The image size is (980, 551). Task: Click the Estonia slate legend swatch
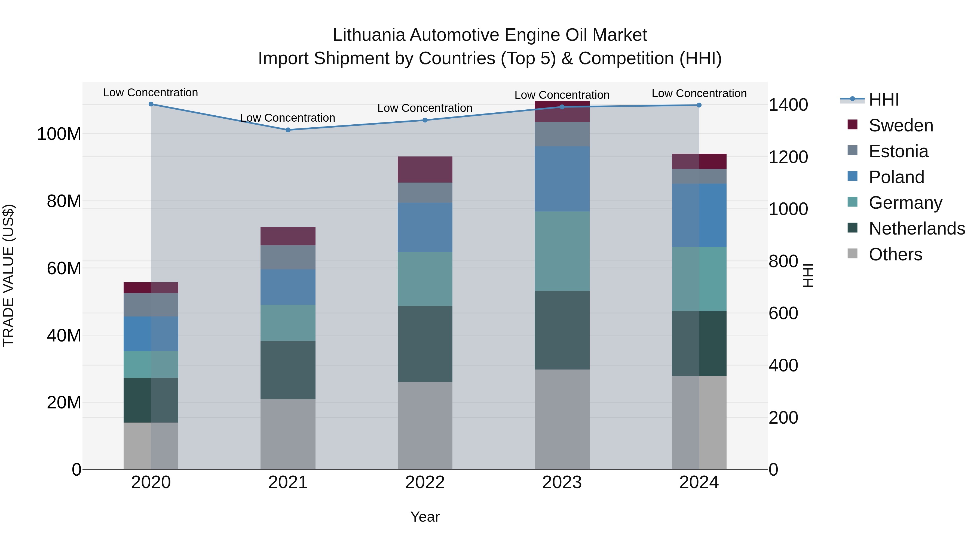[x=853, y=150]
